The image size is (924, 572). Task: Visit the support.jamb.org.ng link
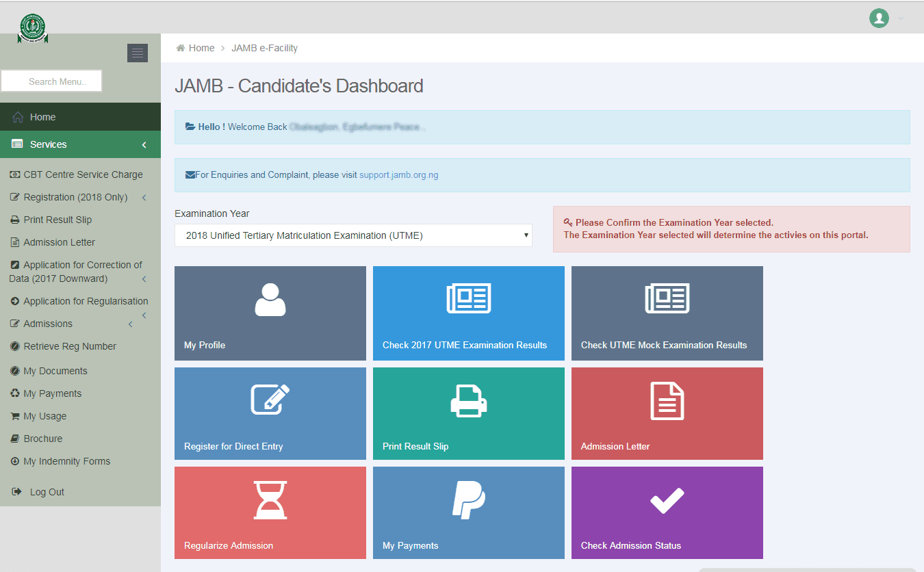[399, 174]
